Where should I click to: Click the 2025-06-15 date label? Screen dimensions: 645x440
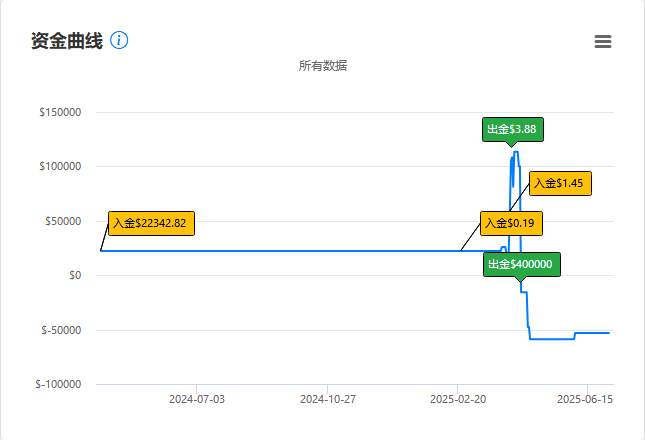pos(585,399)
